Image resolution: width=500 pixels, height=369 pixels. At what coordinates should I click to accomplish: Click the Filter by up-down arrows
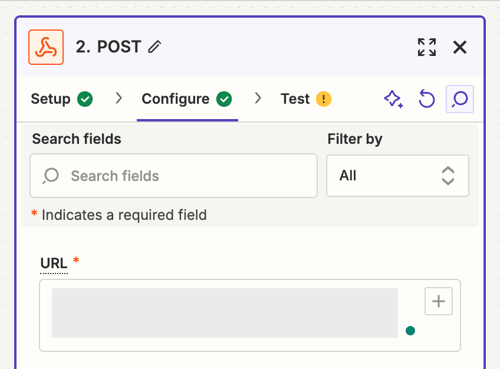tap(448, 176)
